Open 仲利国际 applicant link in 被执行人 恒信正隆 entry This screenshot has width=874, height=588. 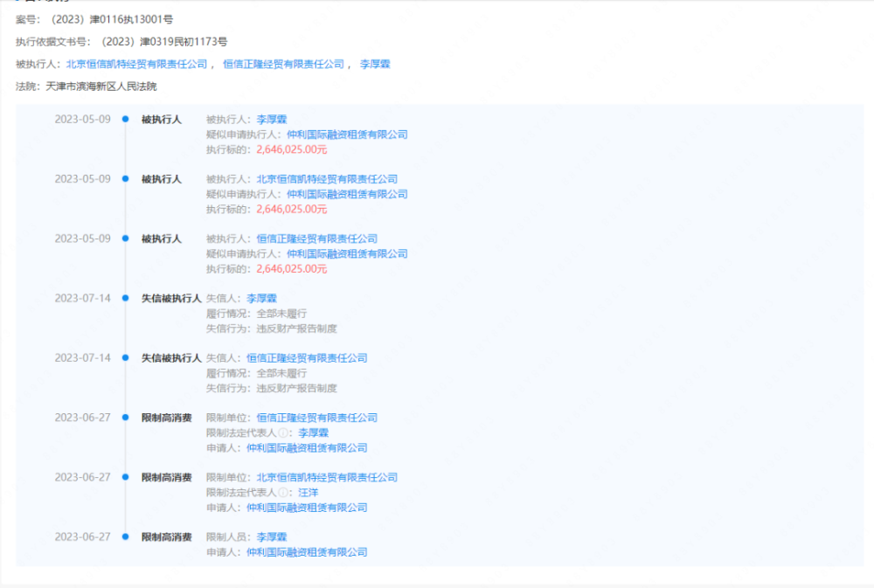coord(347,253)
